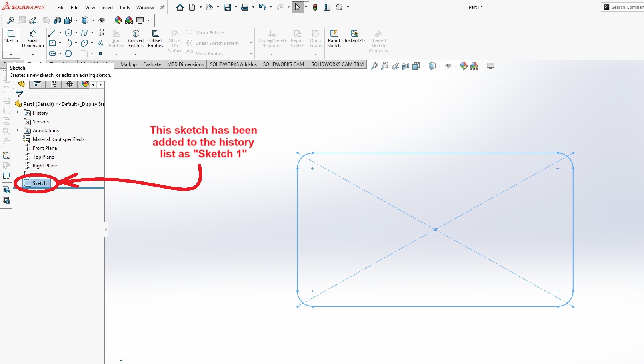Choose the Offset Entities tool
This screenshot has height=364, width=644.
coord(156,38)
